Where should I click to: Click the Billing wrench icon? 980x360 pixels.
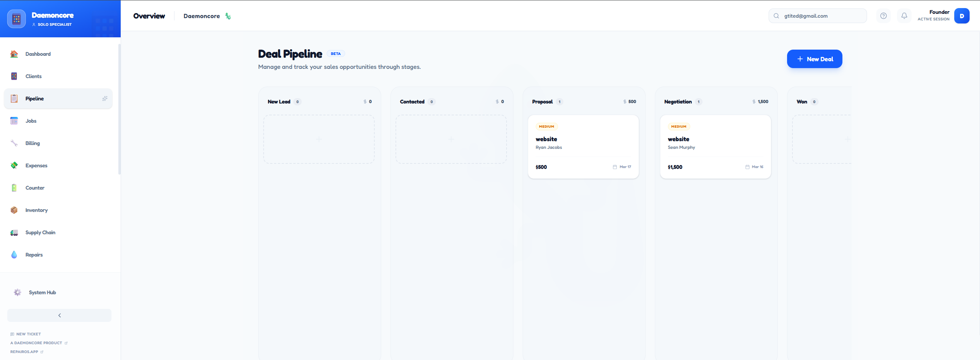15,143
